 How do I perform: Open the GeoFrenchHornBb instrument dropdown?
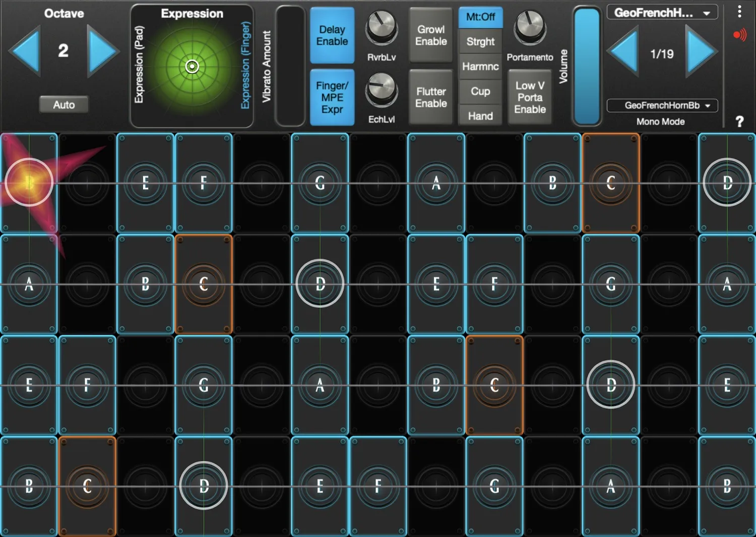coord(662,105)
